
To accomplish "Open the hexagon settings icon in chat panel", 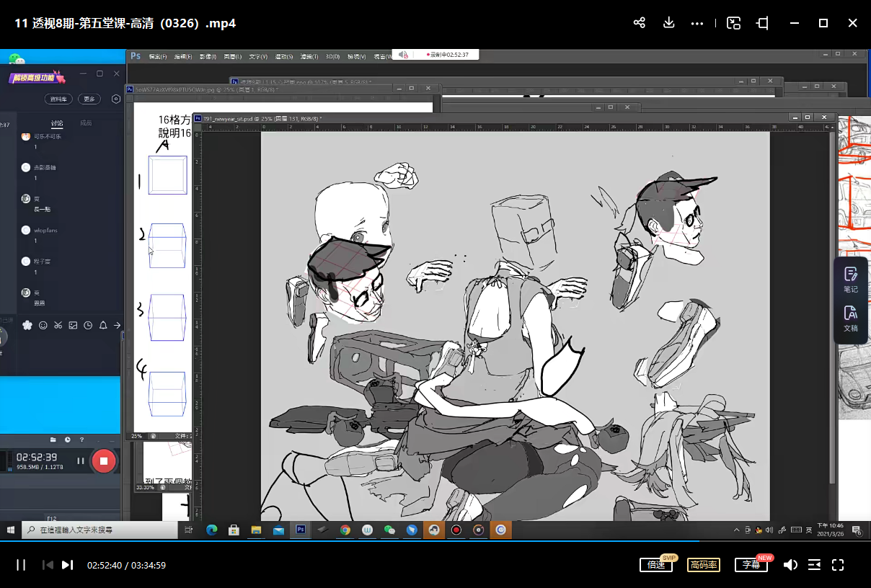I will (x=115, y=99).
